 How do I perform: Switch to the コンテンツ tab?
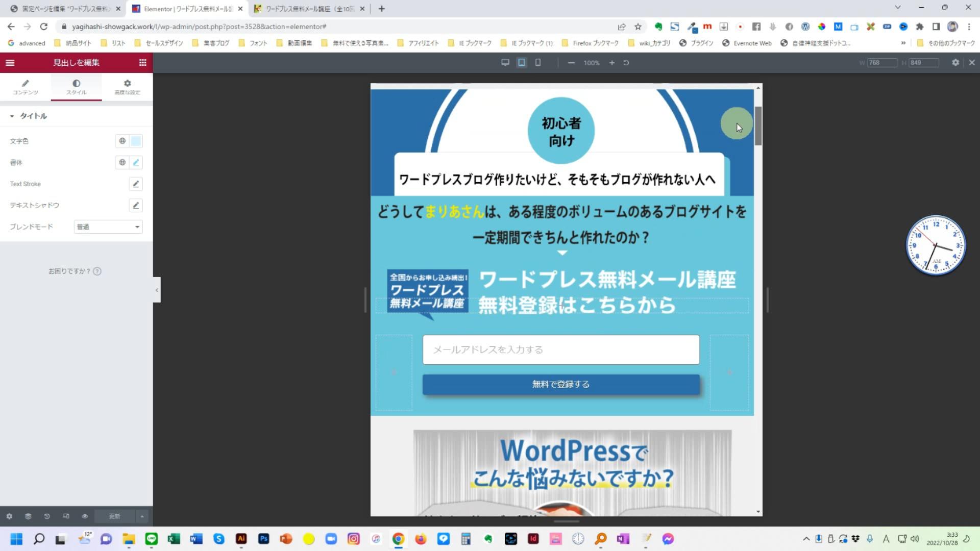(26, 87)
